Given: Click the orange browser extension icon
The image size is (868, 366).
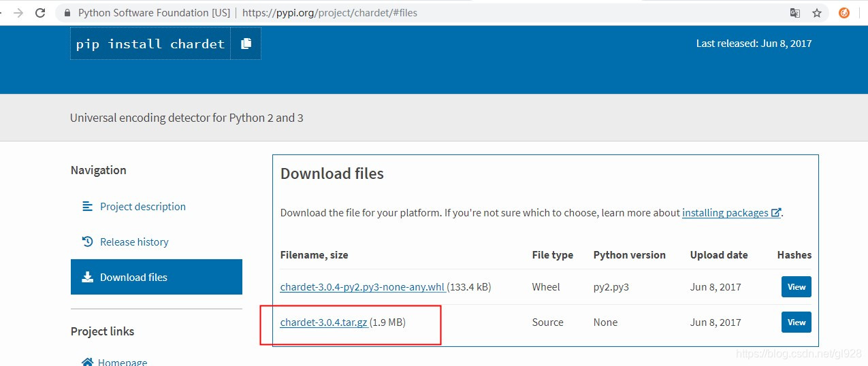Looking at the screenshot, I should pos(844,13).
